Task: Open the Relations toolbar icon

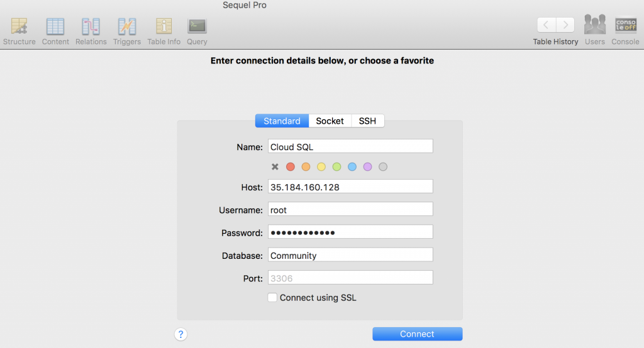Action: coord(91,26)
